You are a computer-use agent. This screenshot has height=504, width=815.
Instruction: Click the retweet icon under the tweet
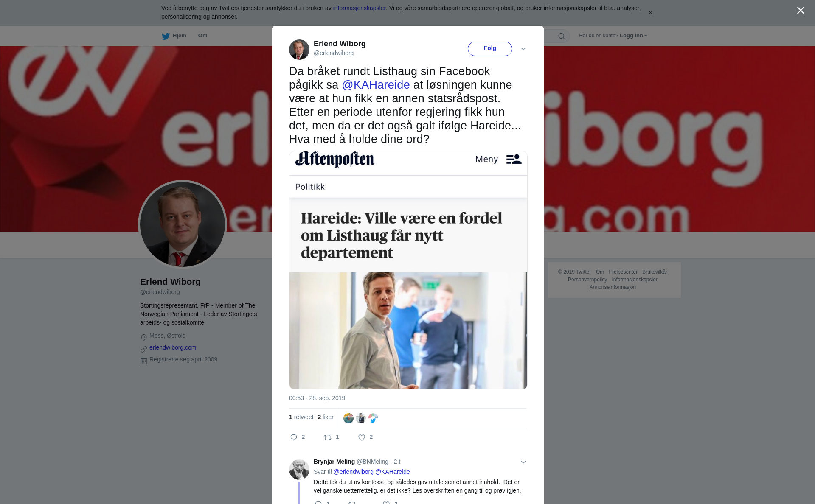pos(328,437)
